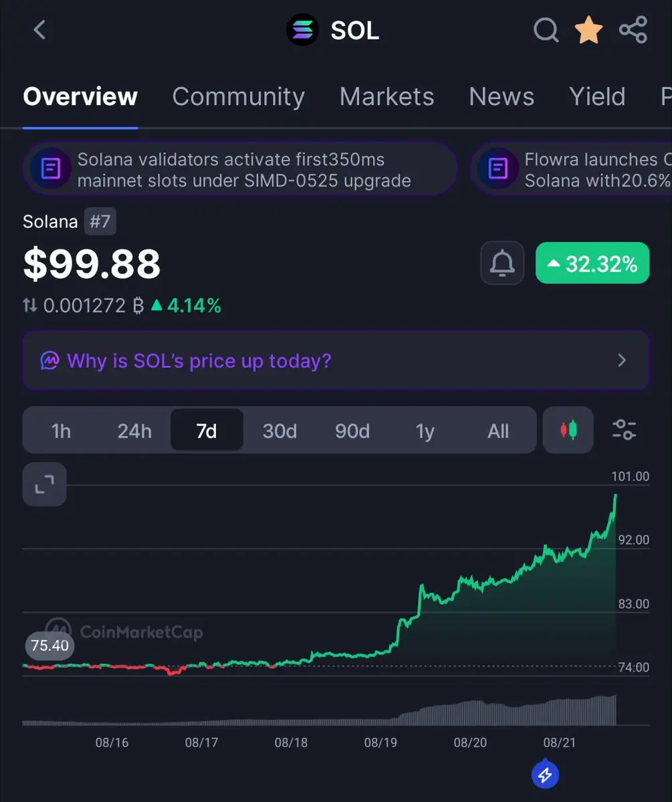Swap the BTC price conversion arrows
Image resolution: width=672 pixels, height=802 pixels.
[x=29, y=306]
